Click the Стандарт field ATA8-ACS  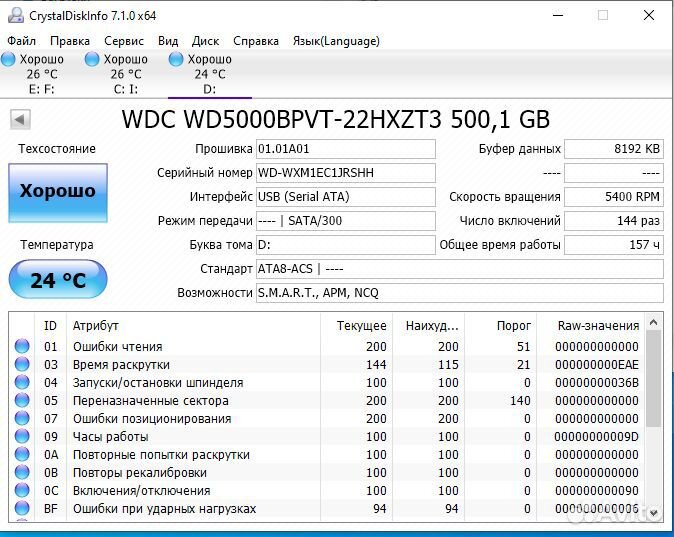[460, 269]
